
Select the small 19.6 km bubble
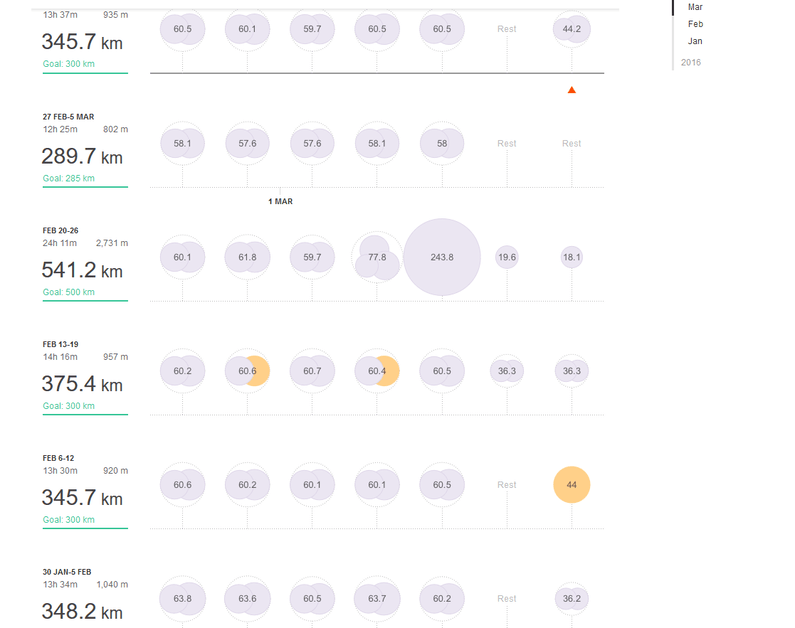[x=507, y=257]
